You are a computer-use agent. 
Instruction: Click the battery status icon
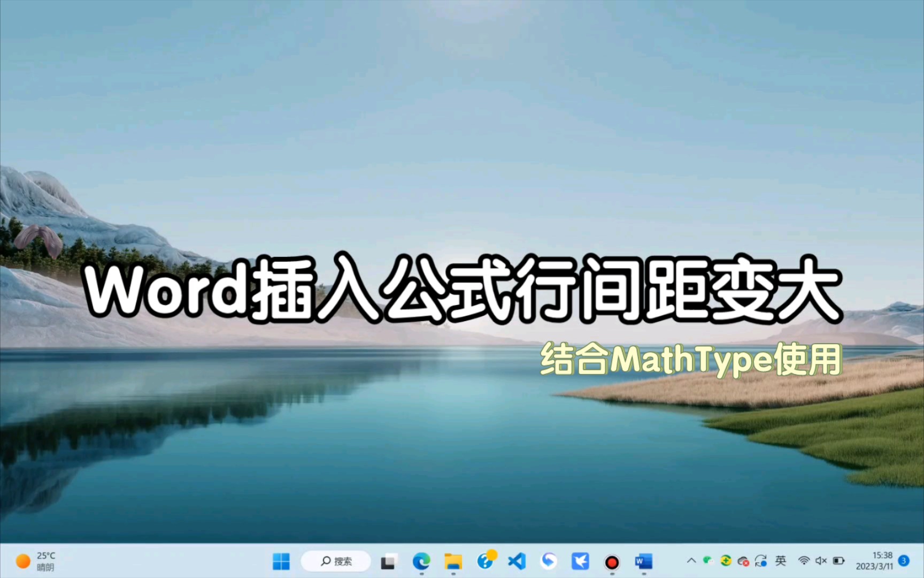[838, 561]
